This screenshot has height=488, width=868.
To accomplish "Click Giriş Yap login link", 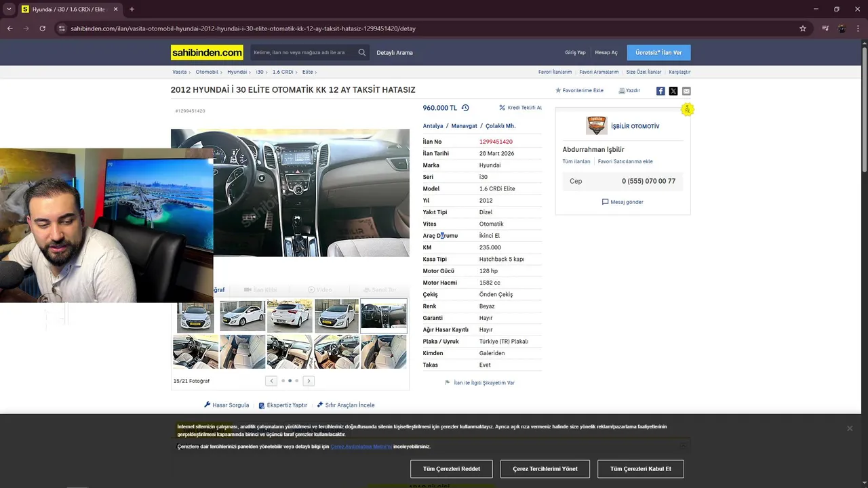I will (575, 52).
